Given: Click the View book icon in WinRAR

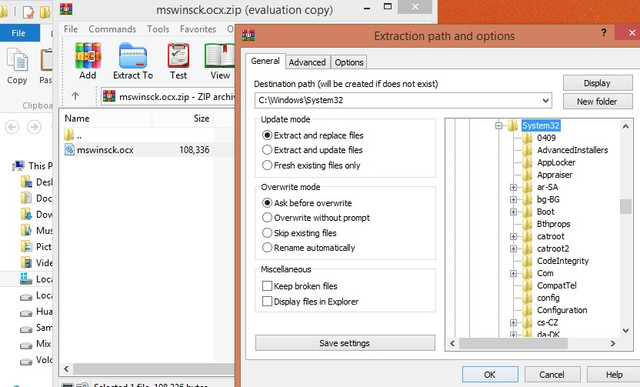Looking at the screenshot, I should 220,56.
